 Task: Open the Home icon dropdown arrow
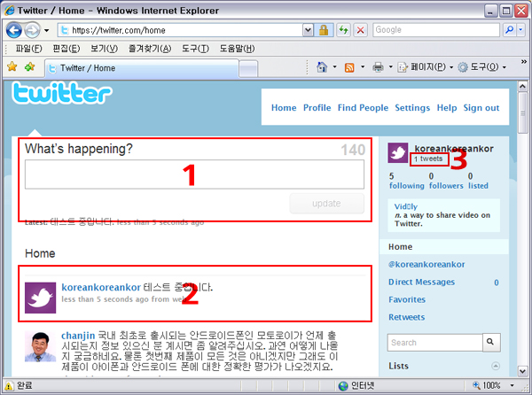coord(334,66)
